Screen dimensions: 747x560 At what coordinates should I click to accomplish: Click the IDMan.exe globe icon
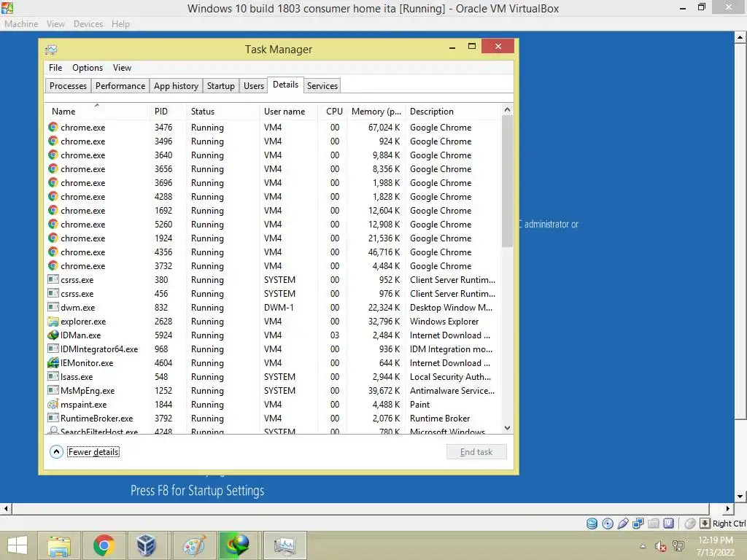point(53,335)
